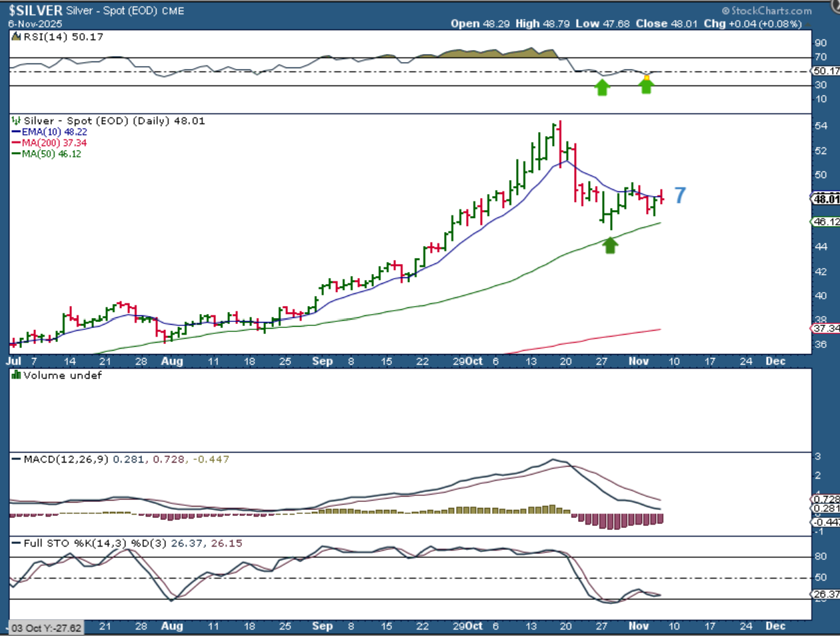Image resolution: width=840 pixels, height=636 pixels.
Task: Click the 29Oct label on price chart date axis
Action: click(x=467, y=361)
